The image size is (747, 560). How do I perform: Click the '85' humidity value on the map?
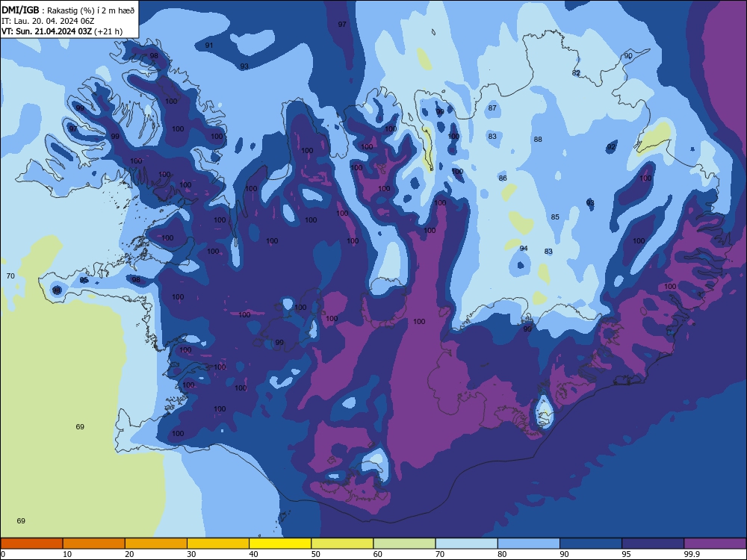click(x=555, y=217)
